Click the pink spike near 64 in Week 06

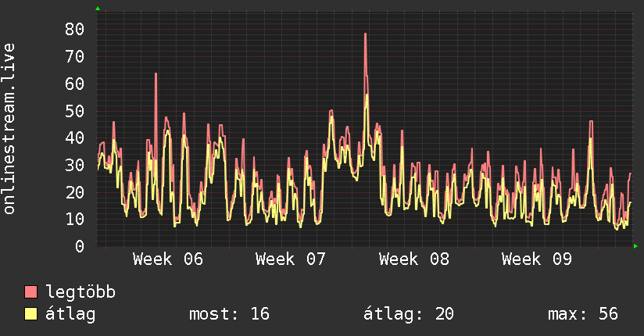(156, 74)
